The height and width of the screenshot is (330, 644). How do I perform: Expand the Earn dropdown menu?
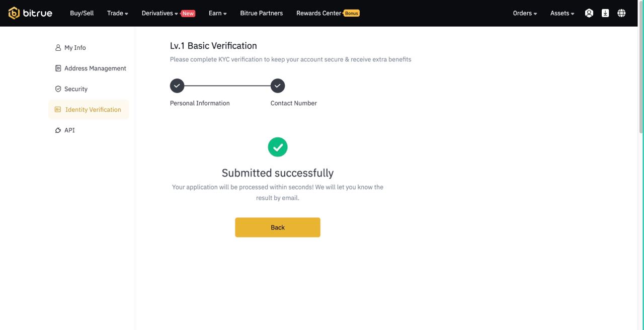(x=218, y=13)
